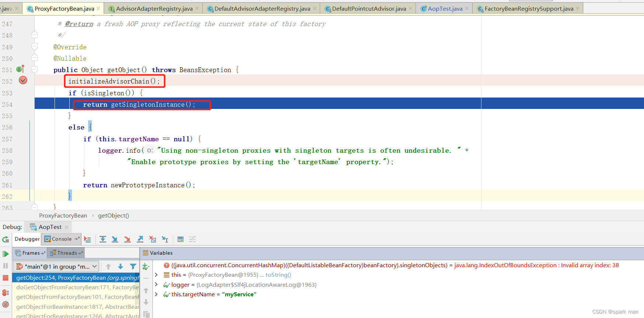Filter frames from libraries
The width and height of the screenshot is (644, 318).
(133, 266)
